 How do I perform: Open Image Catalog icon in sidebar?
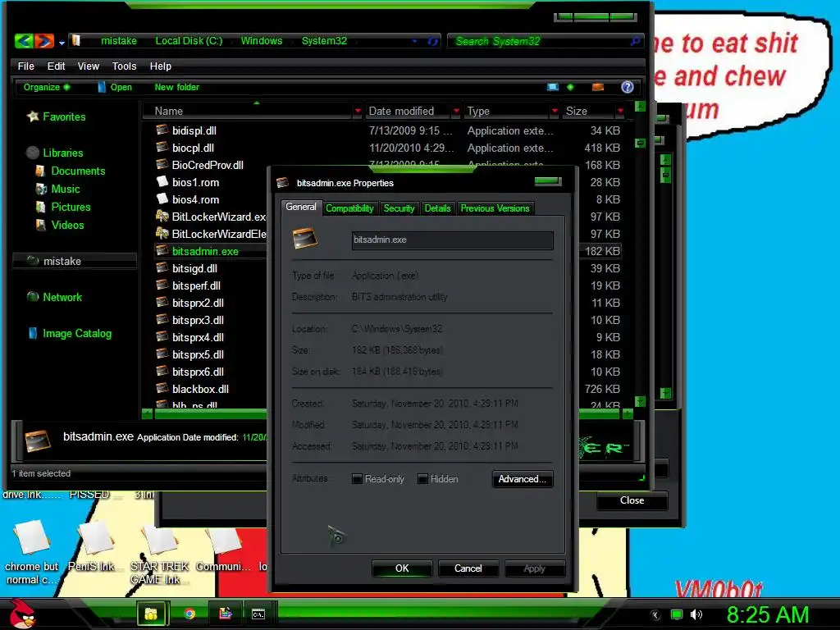33,333
